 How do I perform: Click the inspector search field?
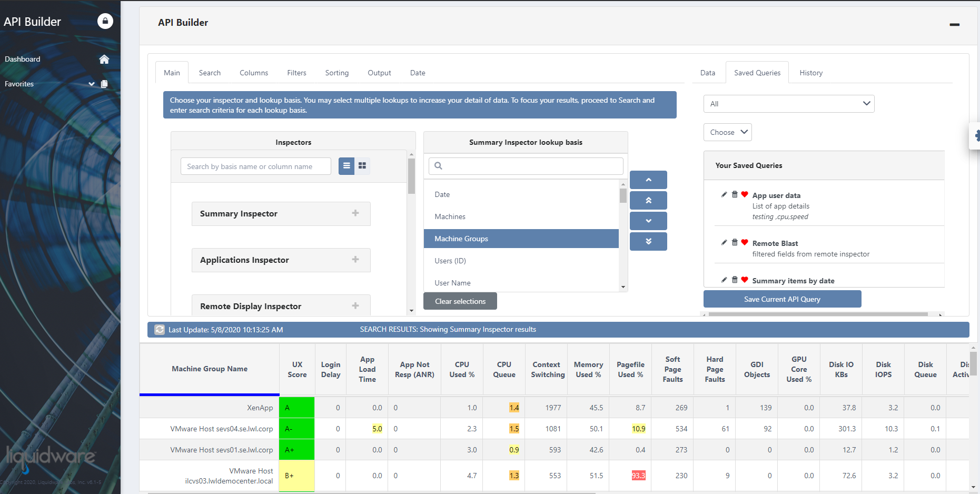pos(255,166)
